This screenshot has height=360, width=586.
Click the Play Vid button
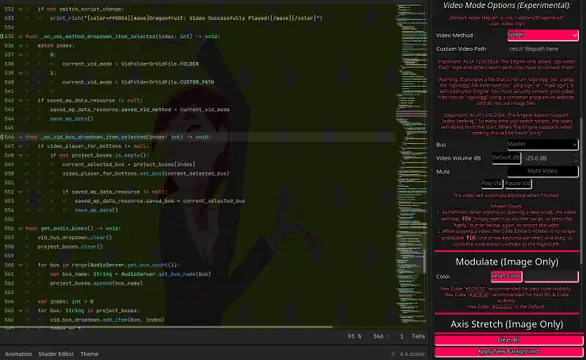[x=491, y=184]
